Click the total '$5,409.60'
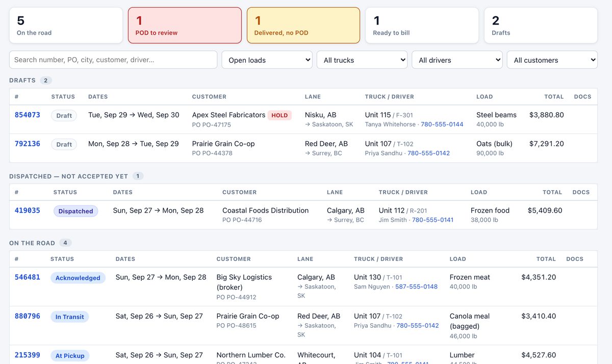This screenshot has height=364, width=612. click(545, 210)
